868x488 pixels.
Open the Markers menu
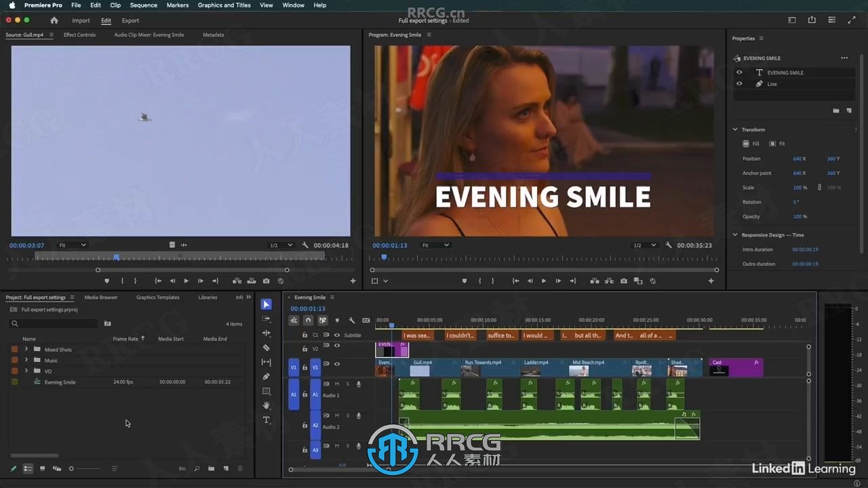178,5
